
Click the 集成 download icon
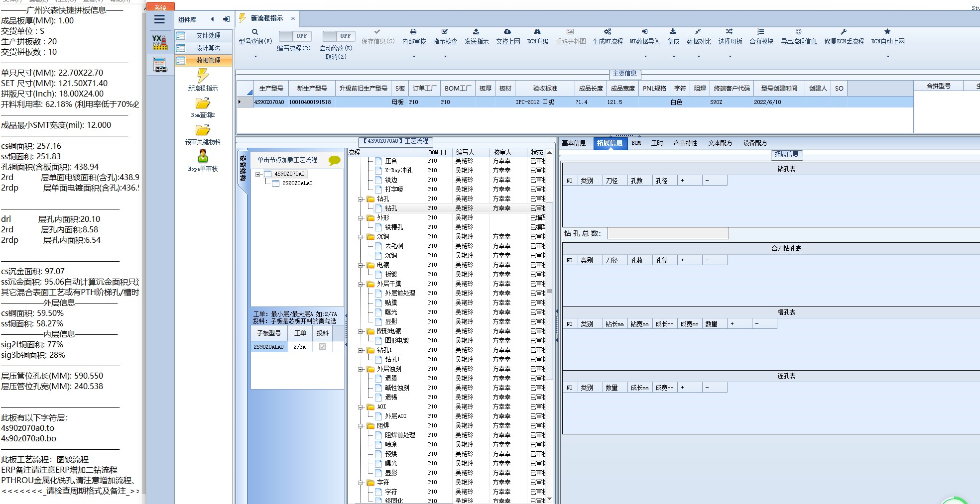coord(673,32)
